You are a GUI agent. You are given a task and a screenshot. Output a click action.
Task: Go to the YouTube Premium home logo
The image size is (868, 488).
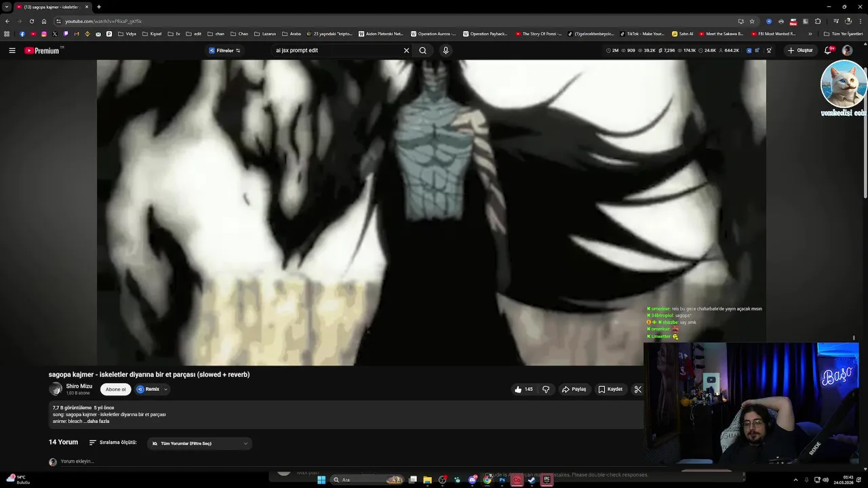[42, 50]
